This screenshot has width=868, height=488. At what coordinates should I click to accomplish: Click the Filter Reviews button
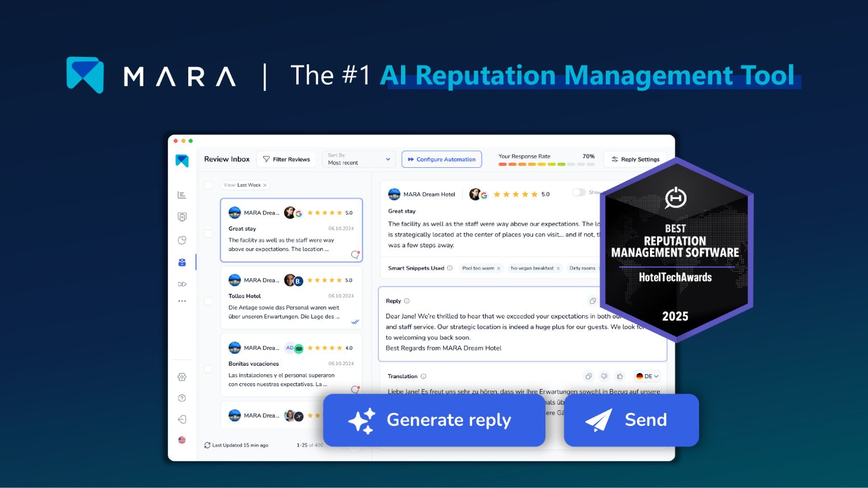287,159
